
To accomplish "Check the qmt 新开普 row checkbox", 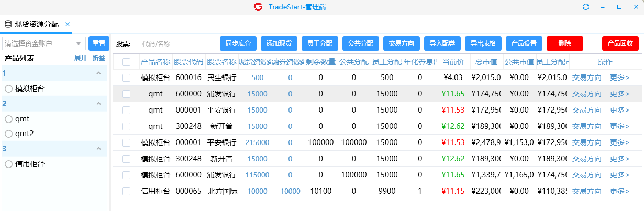I will coord(126,126).
